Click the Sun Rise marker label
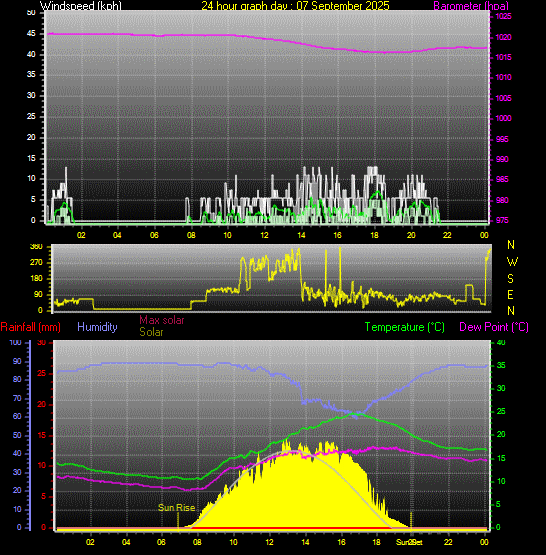The image size is (546, 555). [x=177, y=508]
